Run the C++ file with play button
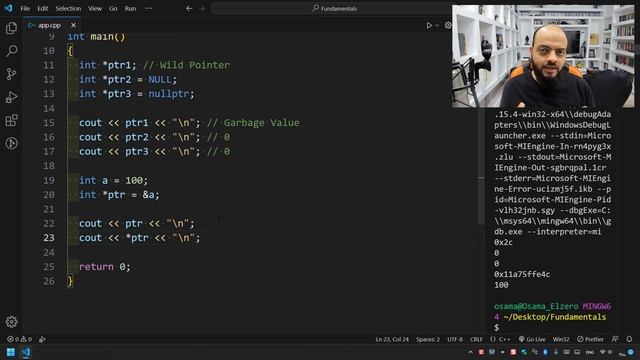The width and height of the screenshot is (640, 360). click(429, 25)
